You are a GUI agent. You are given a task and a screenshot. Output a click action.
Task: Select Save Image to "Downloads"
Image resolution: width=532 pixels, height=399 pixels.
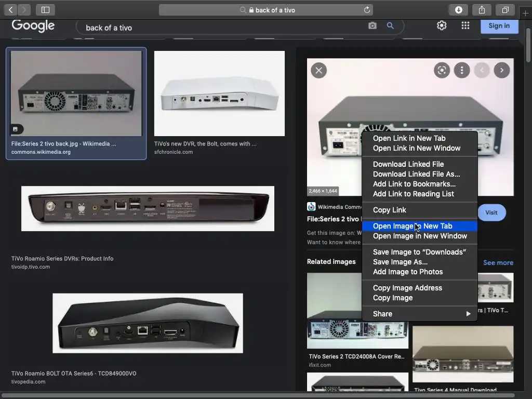[420, 252]
